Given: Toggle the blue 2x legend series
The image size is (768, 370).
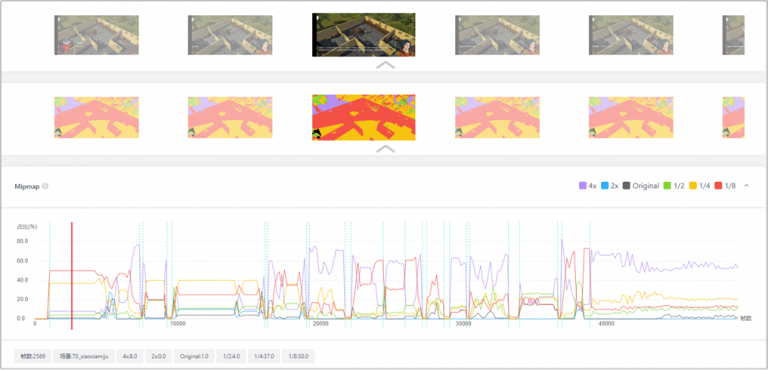Looking at the screenshot, I should (610, 186).
